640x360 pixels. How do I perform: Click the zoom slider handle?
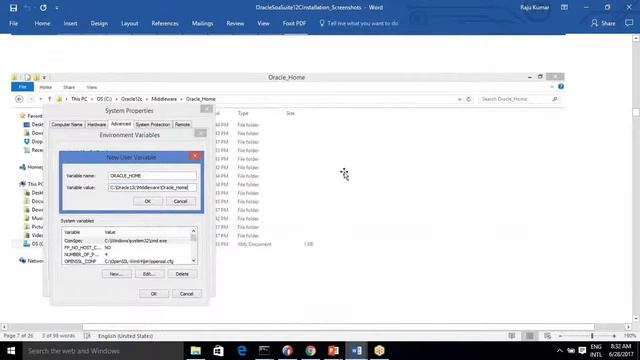tap(592, 336)
